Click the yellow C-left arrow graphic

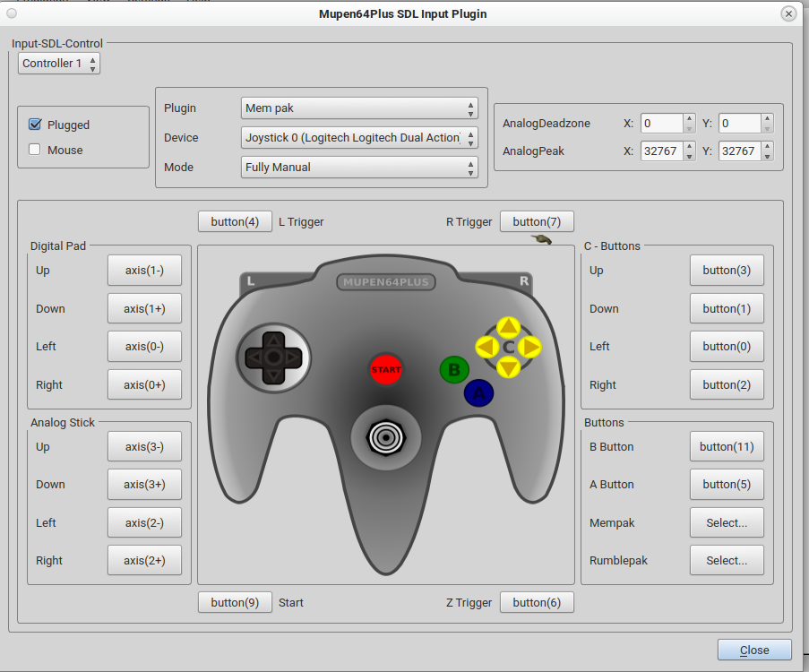coord(486,347)
